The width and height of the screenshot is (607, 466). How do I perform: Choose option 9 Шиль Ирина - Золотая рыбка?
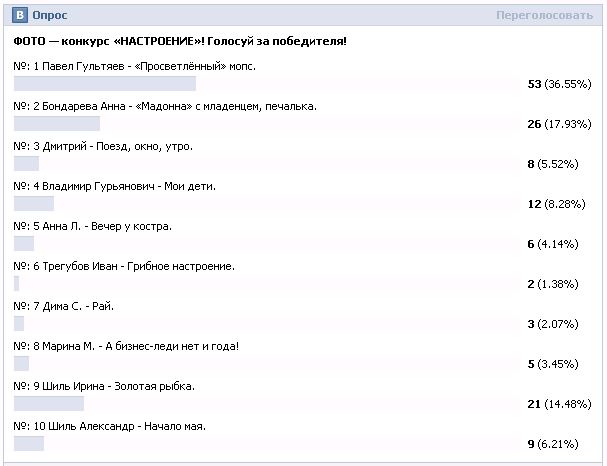click(x=104, y=386)
